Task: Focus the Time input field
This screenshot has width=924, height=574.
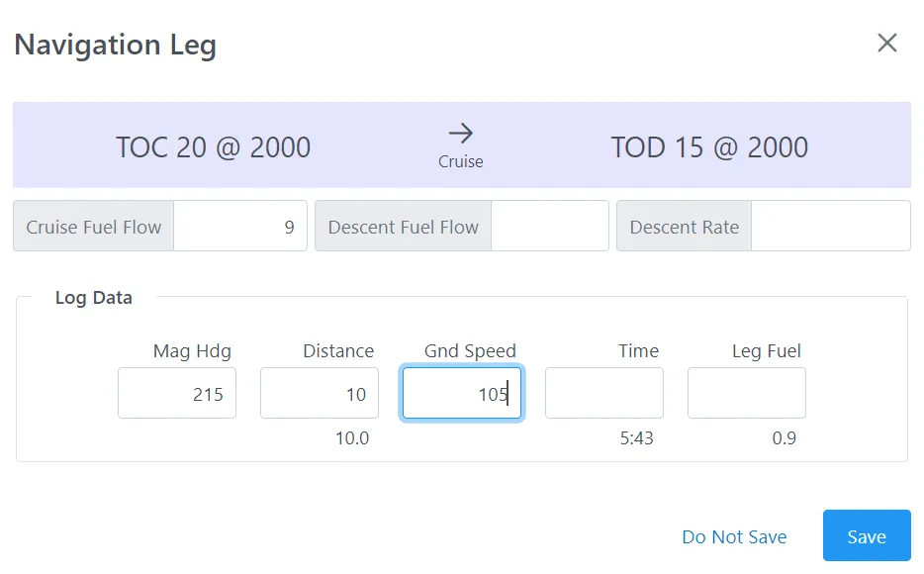Action: [x=604, y=394]
